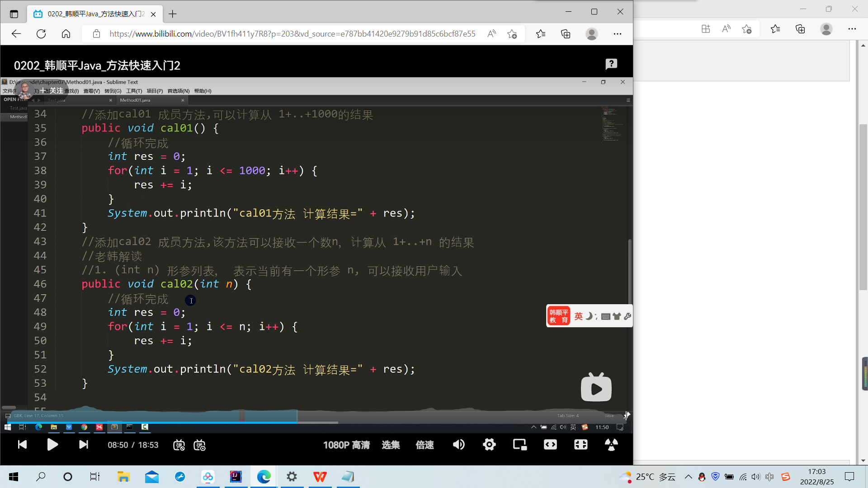868x488 pixels.
Task: Open the 选集 episode list
Action: 391,445
